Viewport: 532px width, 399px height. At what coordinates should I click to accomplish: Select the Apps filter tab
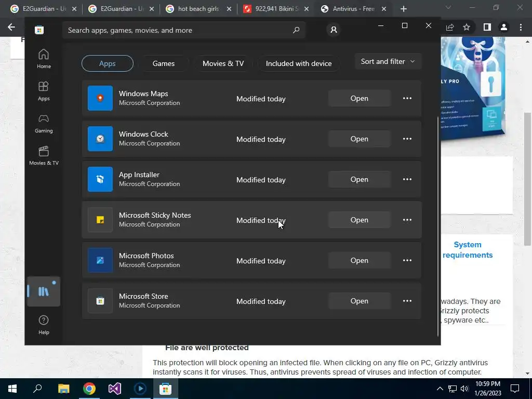click(x=107, y=63)
